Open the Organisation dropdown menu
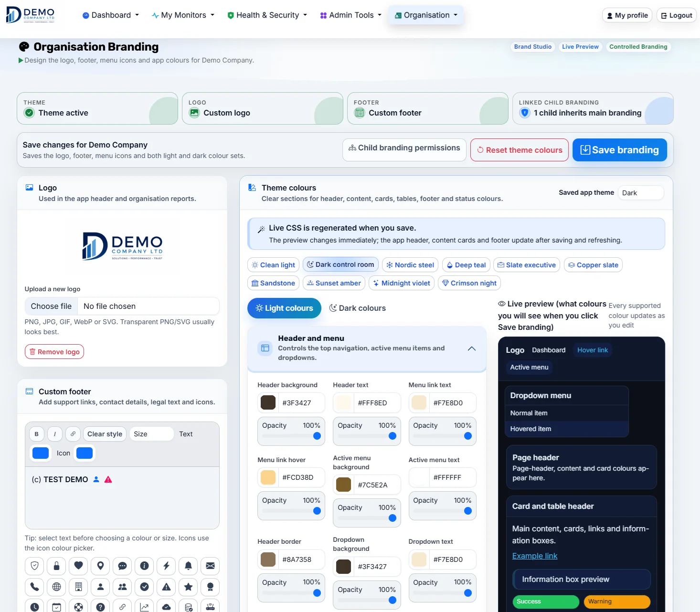 426,15
